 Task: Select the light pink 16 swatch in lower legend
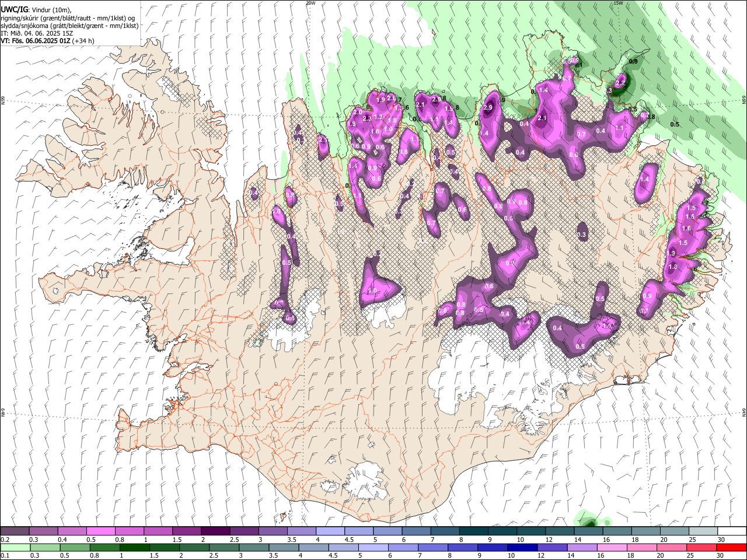coord(611,548)
